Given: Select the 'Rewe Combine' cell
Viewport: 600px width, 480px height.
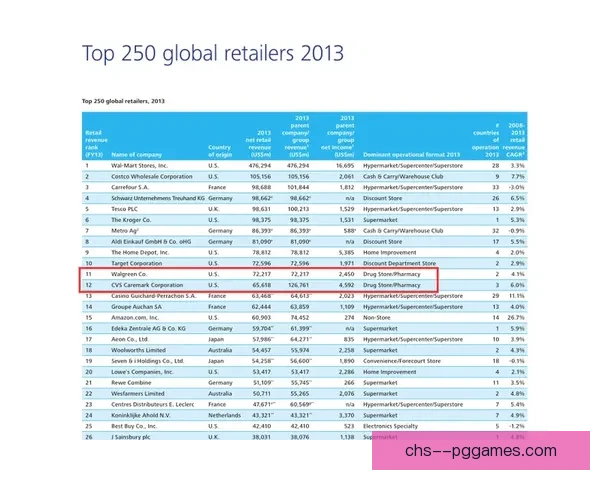Looking at the screenshot, I should click(x=131, y=383).
